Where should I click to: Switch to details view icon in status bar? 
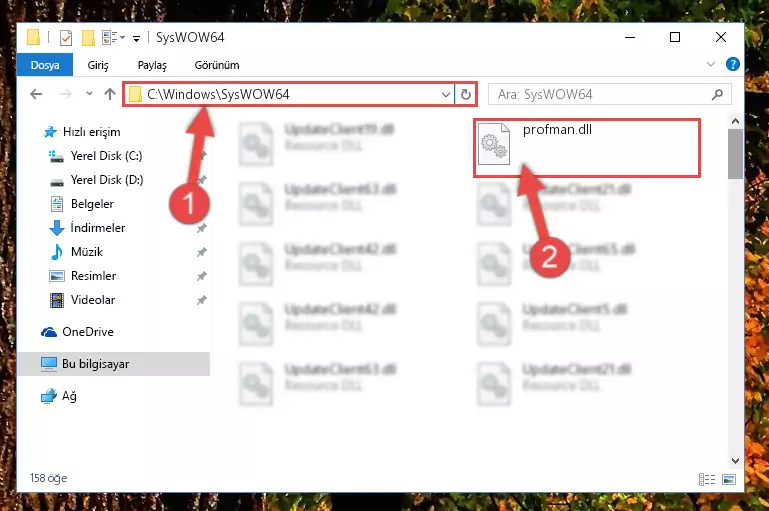(x=707, y=479)
